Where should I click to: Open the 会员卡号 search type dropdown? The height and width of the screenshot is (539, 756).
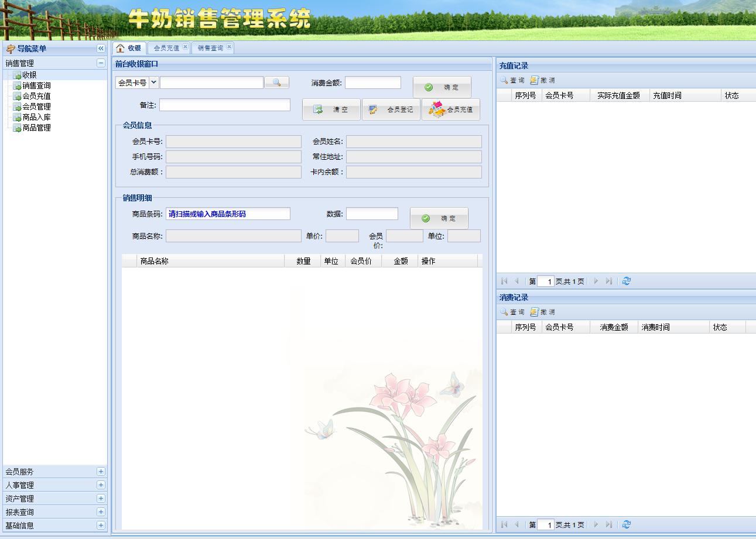(x=154, y=83)
